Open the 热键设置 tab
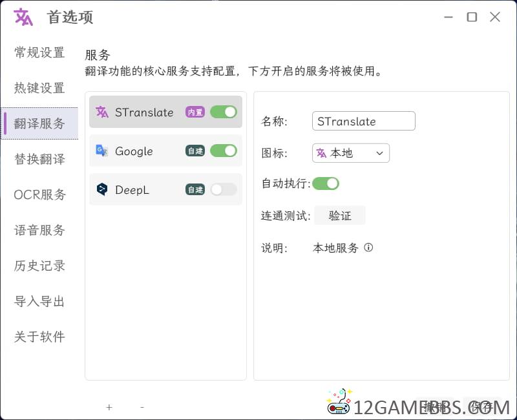The height and width of the screenshot is (420, 517). tap(39, 88)
